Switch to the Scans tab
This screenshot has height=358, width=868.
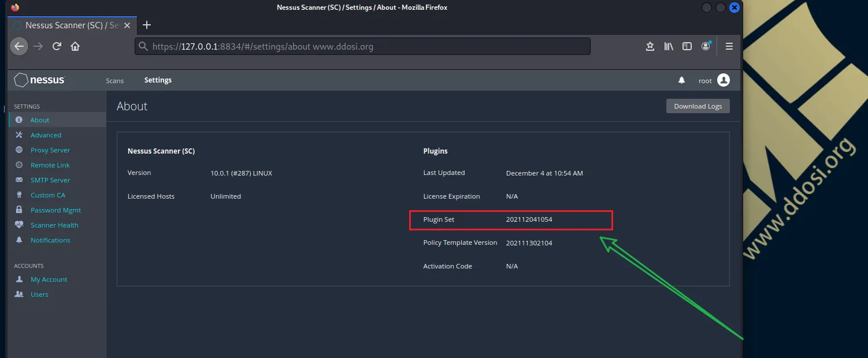pos(115,81)
